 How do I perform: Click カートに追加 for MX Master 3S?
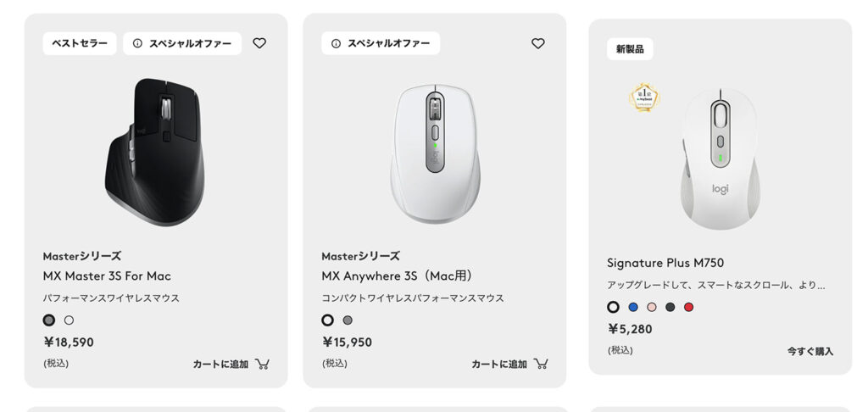click(x=221, y=364)
